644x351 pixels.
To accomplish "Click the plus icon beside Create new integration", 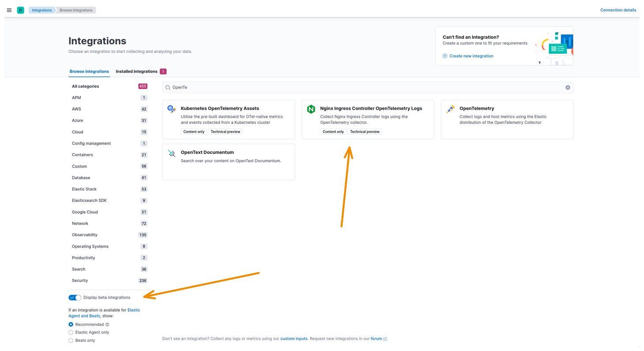I will coord(445,56).
